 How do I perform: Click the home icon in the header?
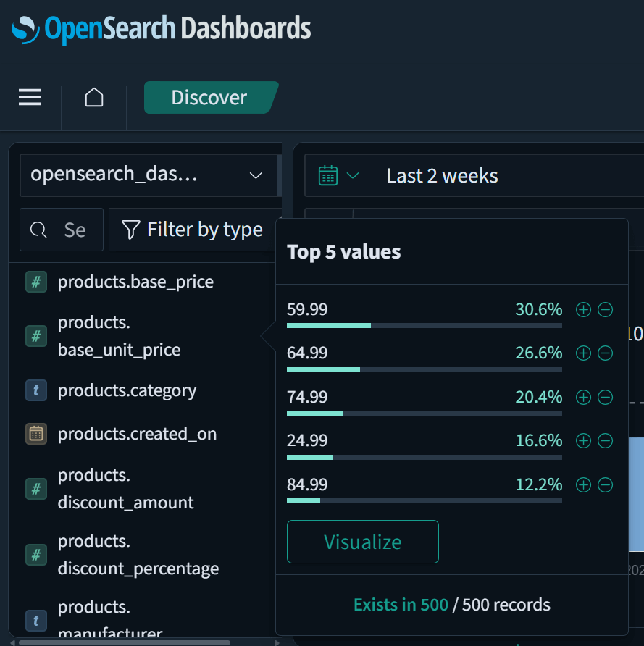pos(93,97)
